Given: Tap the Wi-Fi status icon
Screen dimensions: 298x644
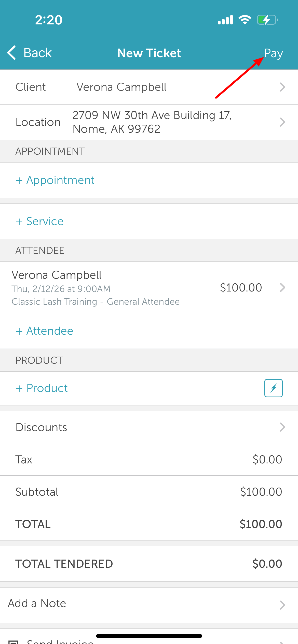Looking at the screenshot, I should click(x=245, y=20).
